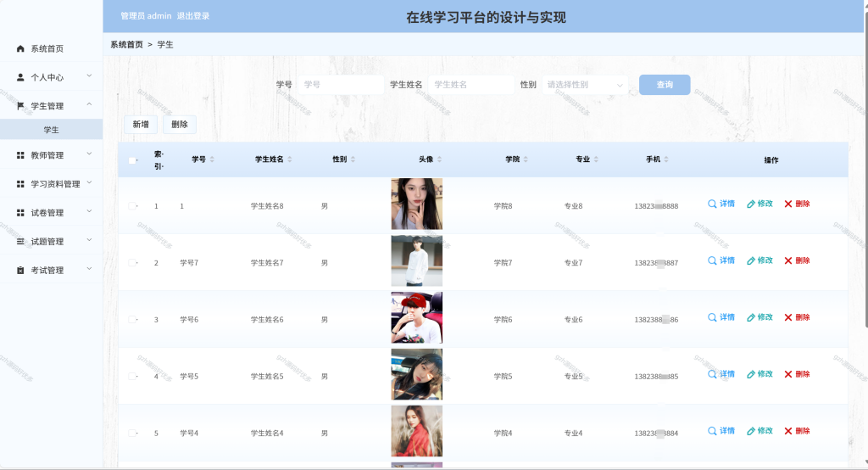The image size is (868, 470).
Task: Click the 新增 add button
Action: tap(141, 125)
